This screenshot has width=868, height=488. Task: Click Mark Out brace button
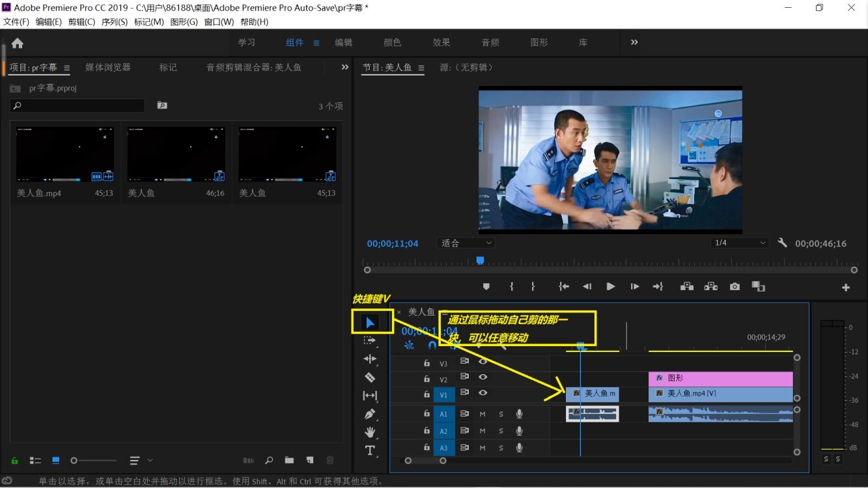pos(533,286)
